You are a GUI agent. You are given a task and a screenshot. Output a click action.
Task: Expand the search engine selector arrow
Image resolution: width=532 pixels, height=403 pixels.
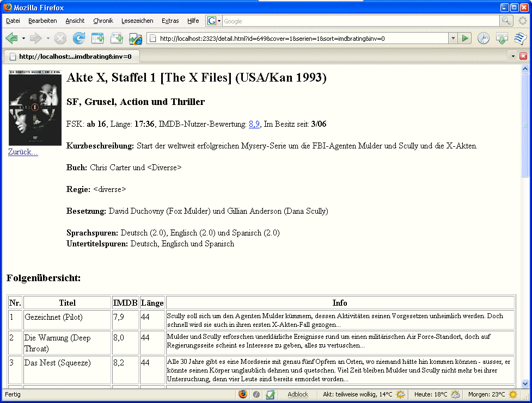(219, 21)
